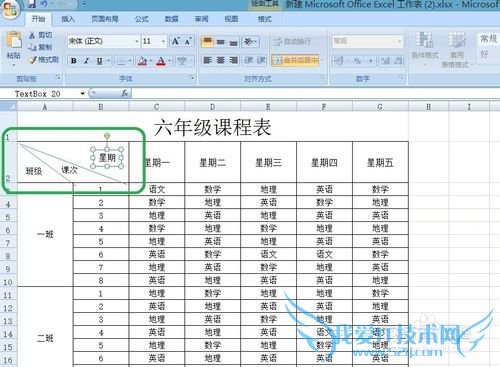Switch to the 开始 (Home) tab

[x=38, y=19]
